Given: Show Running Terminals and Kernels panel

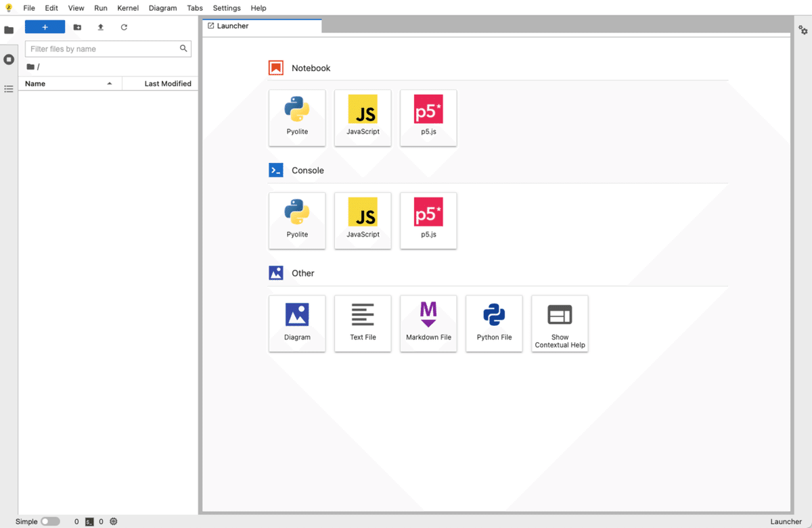Looking at the screenshot, I should tap(9, 59).
